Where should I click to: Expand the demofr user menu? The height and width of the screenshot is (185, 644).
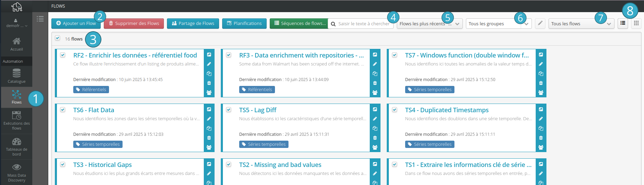(16, 24)
